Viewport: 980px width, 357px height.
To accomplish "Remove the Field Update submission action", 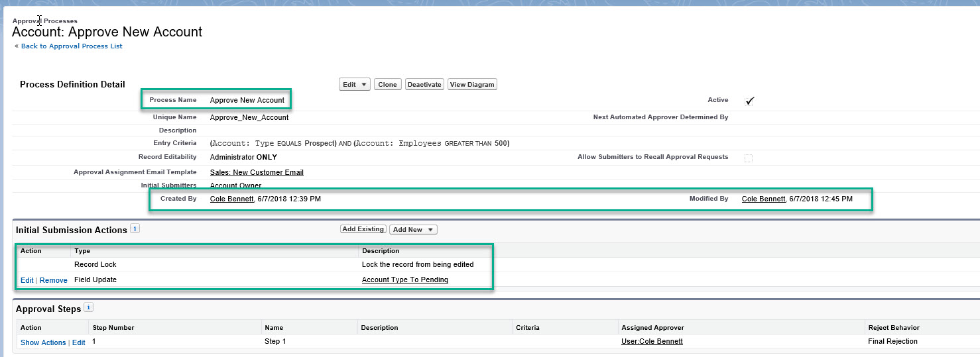I will click(54, 280).
